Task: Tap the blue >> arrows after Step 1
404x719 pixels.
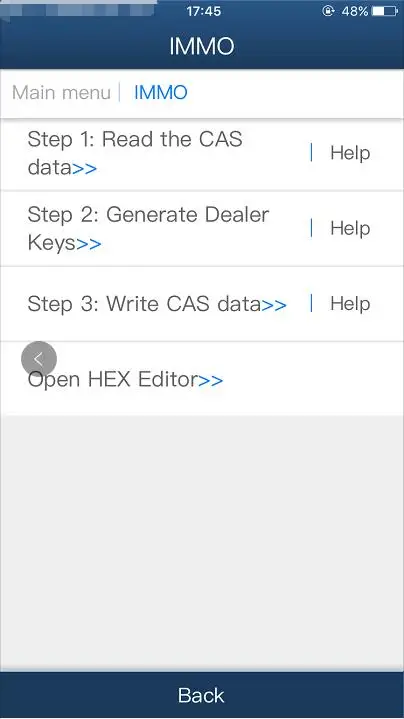Action: [84, 168]
